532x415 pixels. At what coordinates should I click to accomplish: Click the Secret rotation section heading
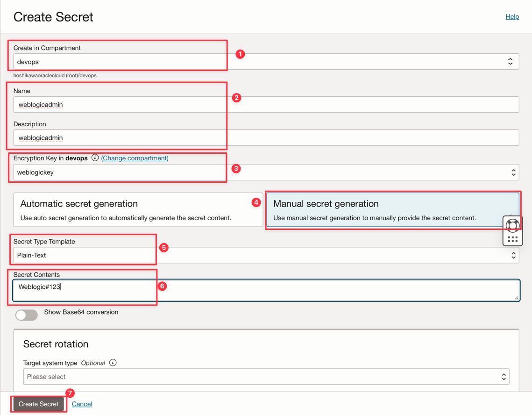click(x=56, y=344)
